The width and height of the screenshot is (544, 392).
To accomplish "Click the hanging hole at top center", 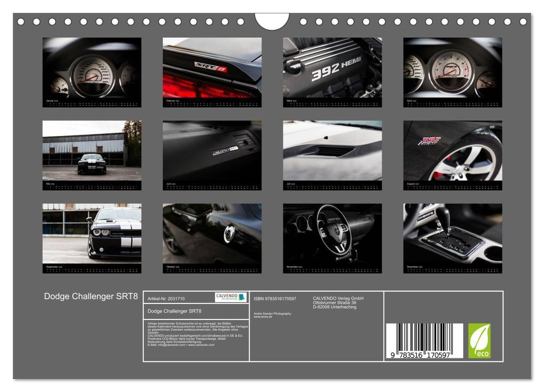I will tap(272, 20).
